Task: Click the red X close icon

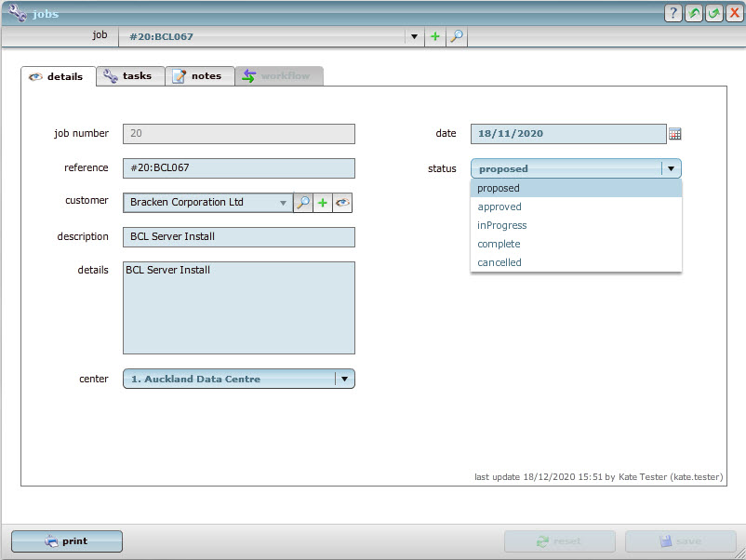Action: 734,13
